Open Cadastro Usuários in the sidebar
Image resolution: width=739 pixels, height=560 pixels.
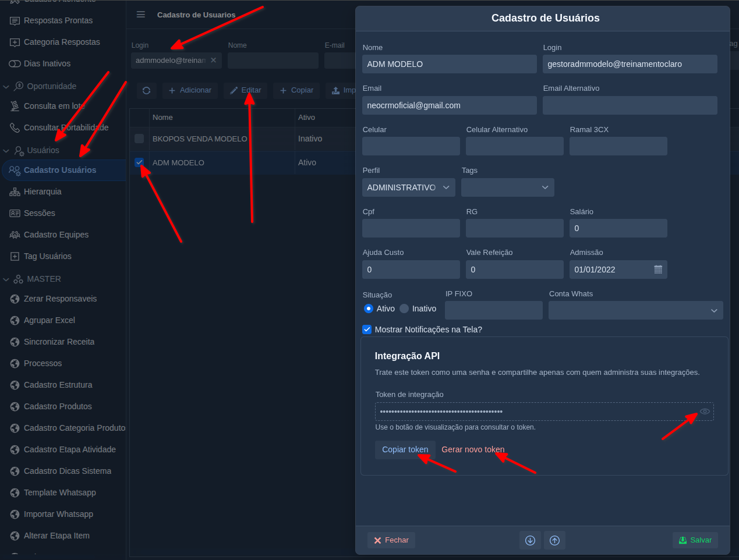pyautogui.click(x=64, y=170)
